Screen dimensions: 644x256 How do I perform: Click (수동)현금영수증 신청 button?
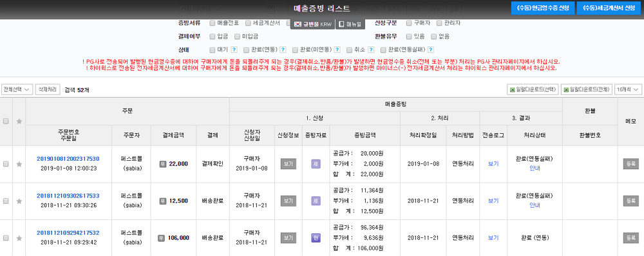543,8
